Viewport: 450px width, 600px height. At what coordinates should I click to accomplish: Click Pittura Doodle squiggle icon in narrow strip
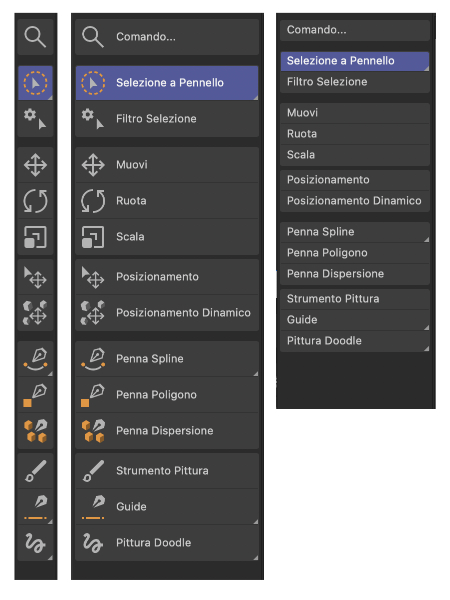point(35,543)
